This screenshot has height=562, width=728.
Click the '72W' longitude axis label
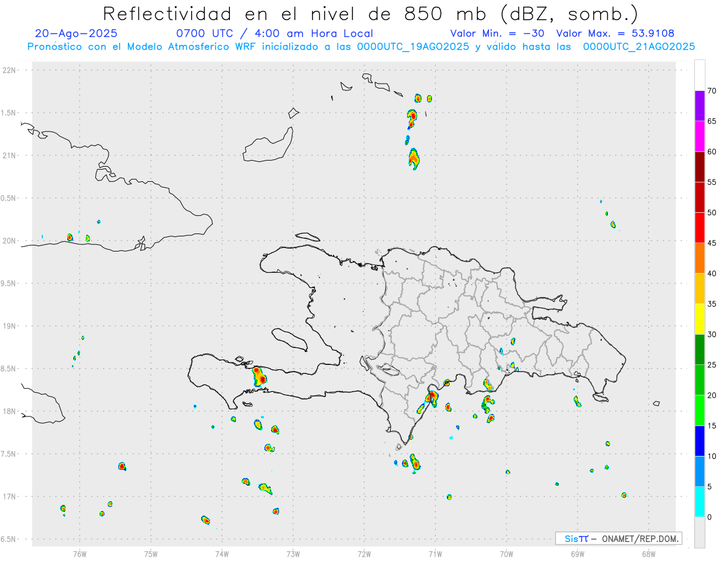(x=364, y=554)
